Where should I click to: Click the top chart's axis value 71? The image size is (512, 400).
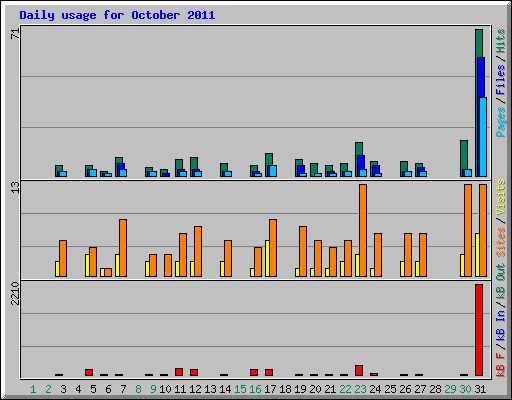click(15, 33)
